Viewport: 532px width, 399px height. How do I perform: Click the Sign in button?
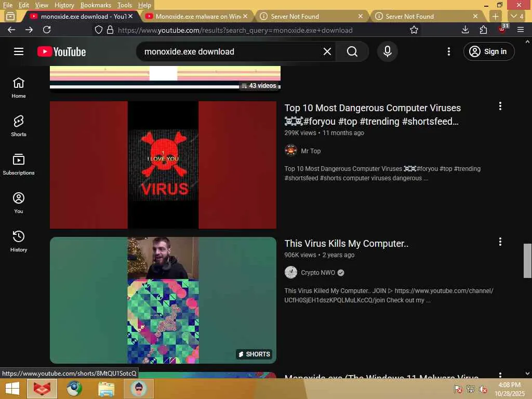(x=488, y=51)
